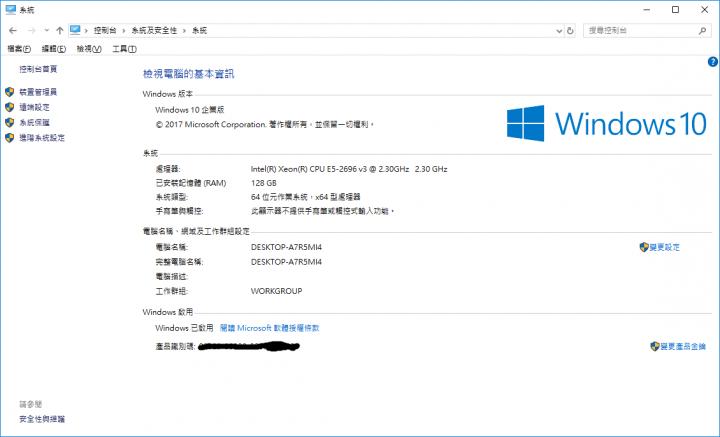720x437 pixels.
Task: Click the system window icon in title bar
Action: (x=11, y=10)
